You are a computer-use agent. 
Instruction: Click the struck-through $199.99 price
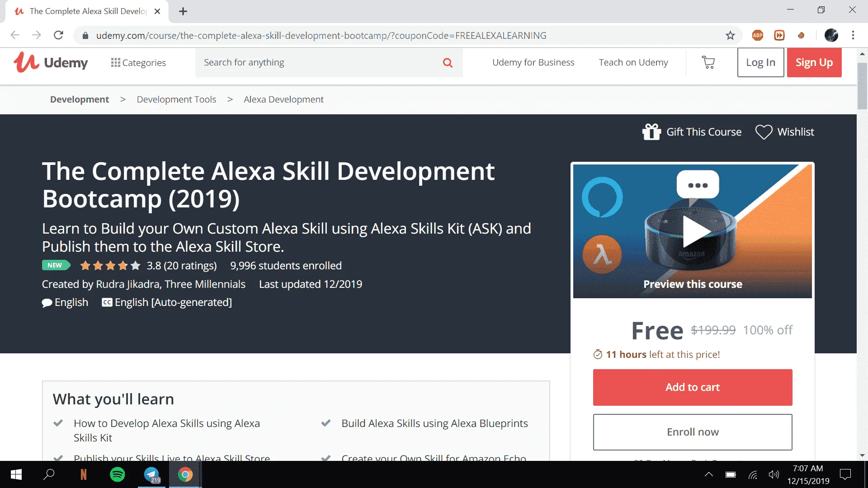tap(713, 330)
